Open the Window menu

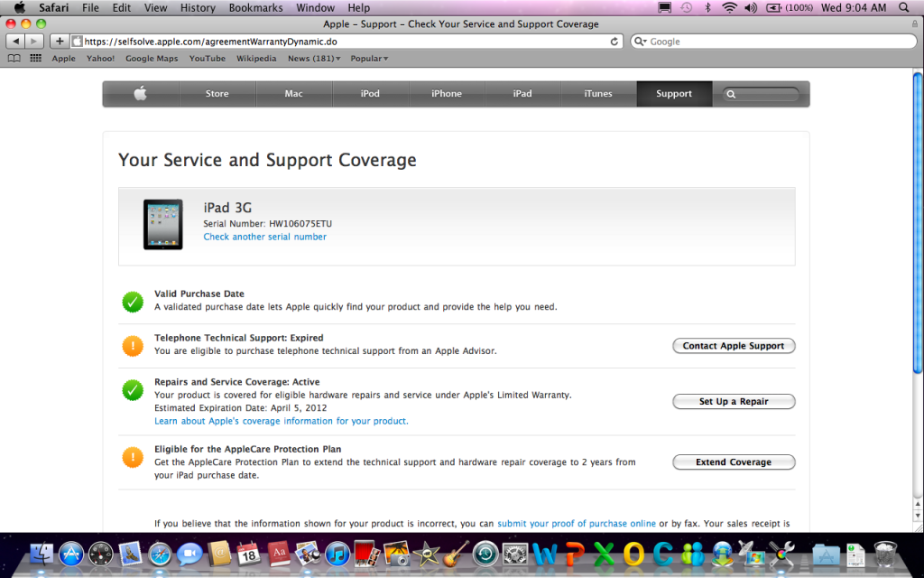(x=315, y=7)
